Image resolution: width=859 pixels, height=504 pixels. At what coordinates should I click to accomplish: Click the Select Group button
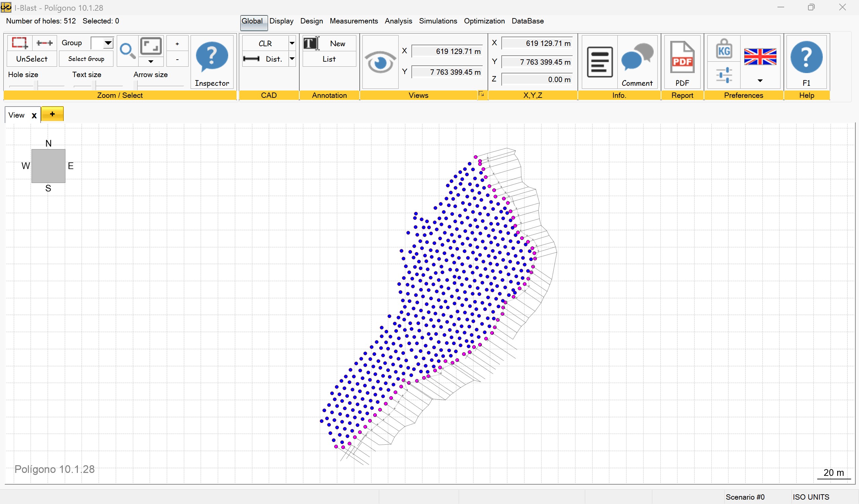coord(86,59)
